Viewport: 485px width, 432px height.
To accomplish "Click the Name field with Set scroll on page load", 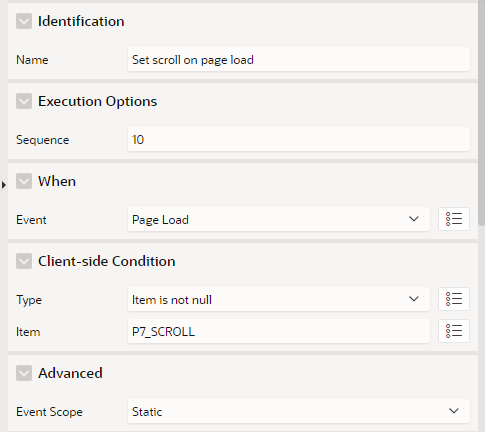I will 299,59.
